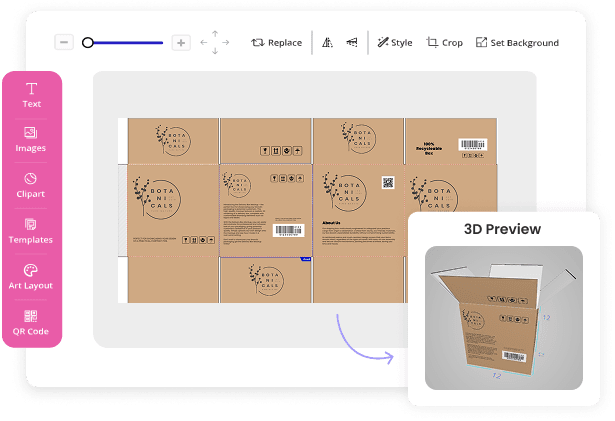Select the barcode on the center panel
615x421 pixels.
click(x=288, y=230)
